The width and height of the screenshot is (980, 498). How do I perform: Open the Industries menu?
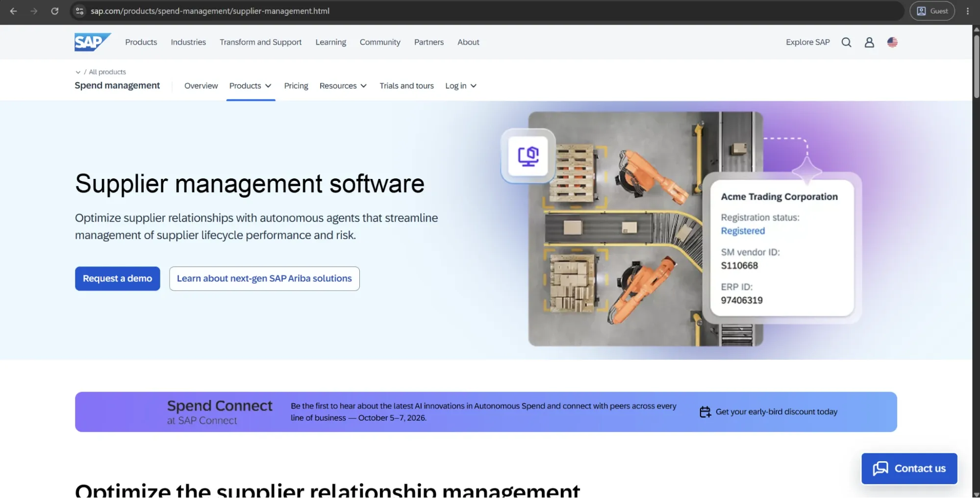coord(188,42)
